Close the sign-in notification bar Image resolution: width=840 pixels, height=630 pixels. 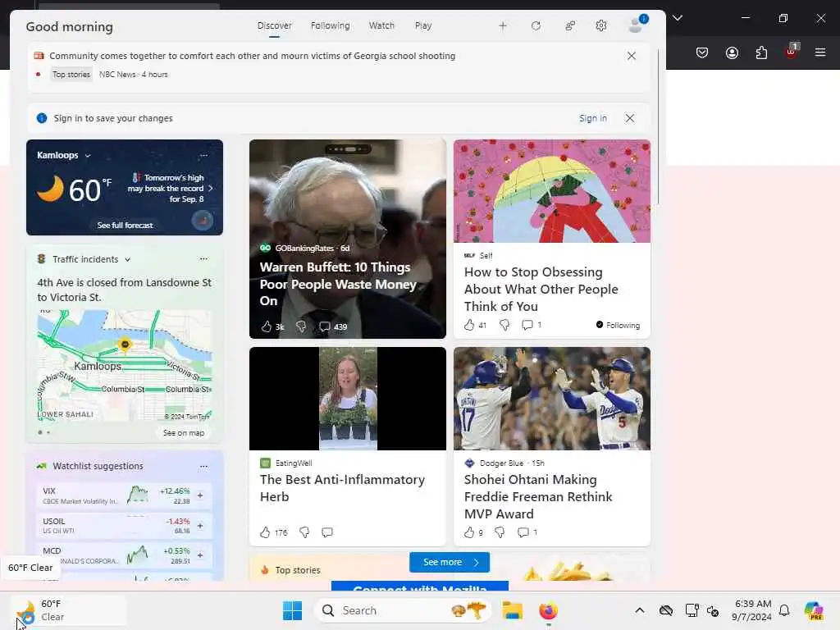(630, 118)
